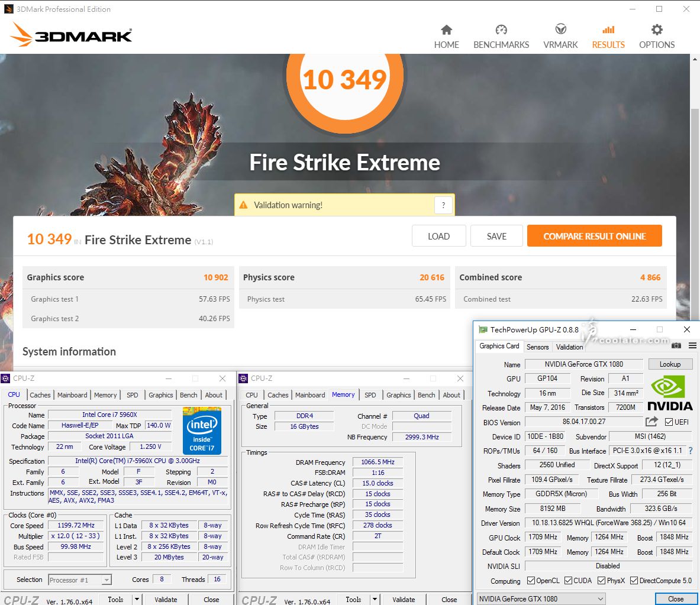Open Caches tab in the CPU-Z processor window

(40, 395)
